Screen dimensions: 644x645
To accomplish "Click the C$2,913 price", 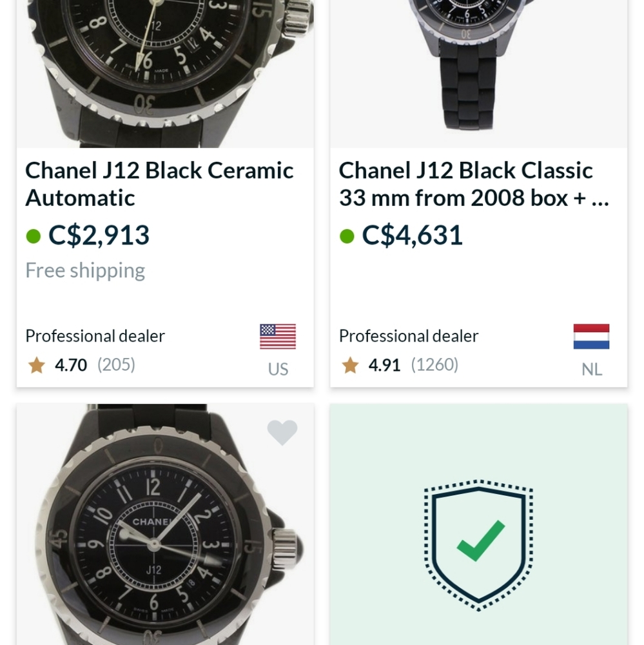I will (99, 235).
